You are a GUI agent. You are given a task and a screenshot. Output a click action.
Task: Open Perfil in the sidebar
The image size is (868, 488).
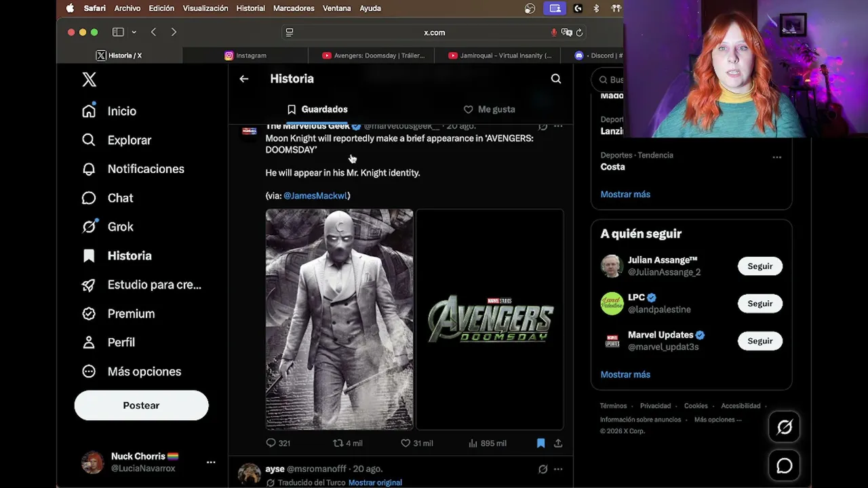(x=108, y=342)
